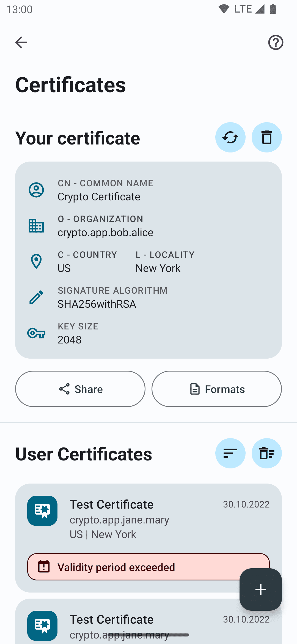Tap the Signature Algorithm pencil icon
The image size is (297, 644).
36,297
